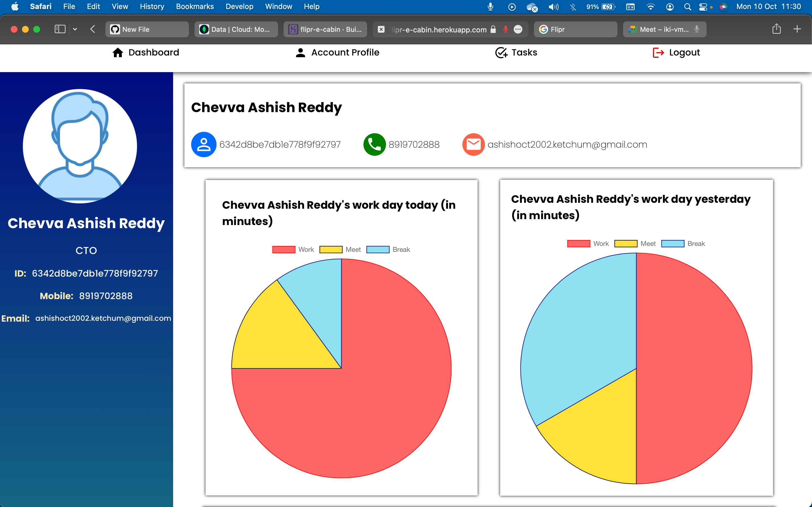
Task: Expand the Safari sidebar dropdown chevron
Action: coord(75,29)
